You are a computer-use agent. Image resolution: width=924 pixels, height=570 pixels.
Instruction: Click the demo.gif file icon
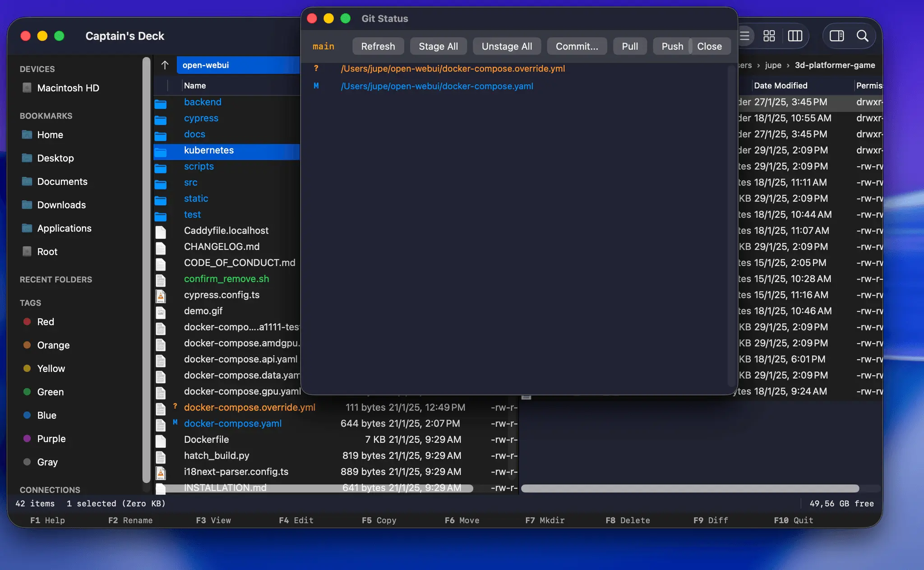click(x=161, y=312)
